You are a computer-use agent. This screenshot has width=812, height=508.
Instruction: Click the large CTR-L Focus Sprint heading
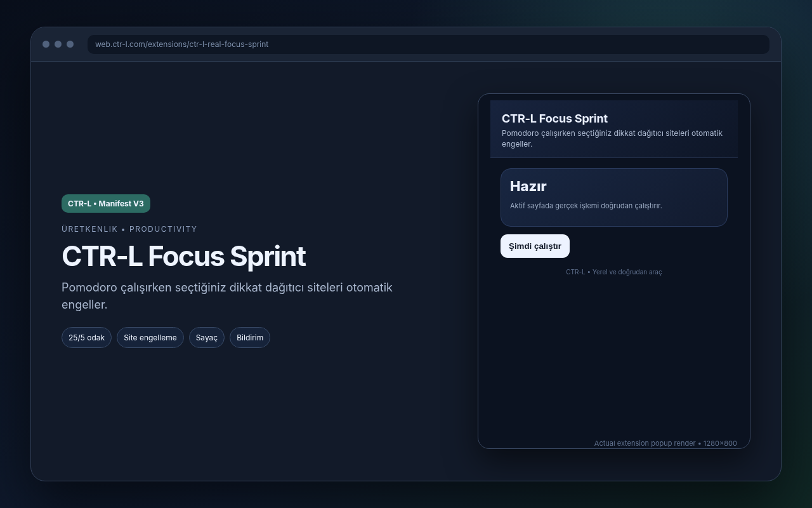point(183,257)
